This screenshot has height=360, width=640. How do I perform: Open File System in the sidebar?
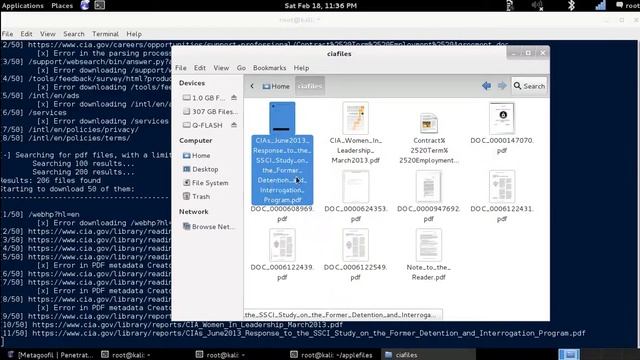(206, 183)
